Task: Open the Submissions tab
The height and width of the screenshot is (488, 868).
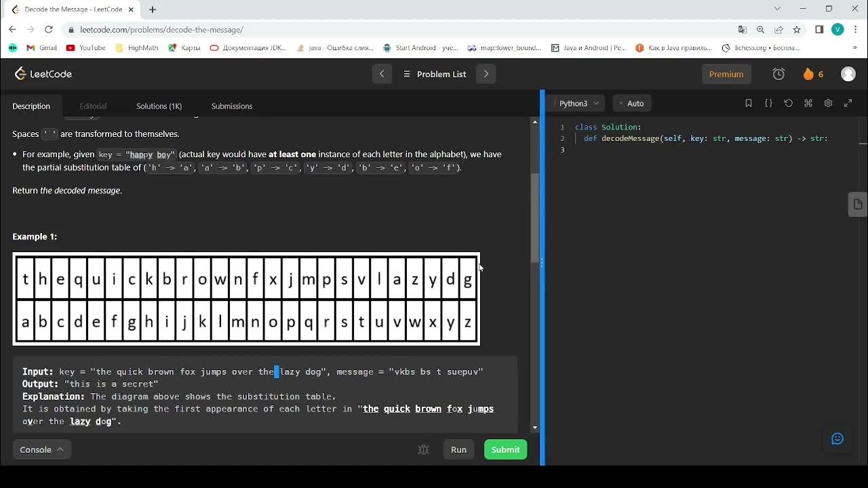Action: coord(232,106)
